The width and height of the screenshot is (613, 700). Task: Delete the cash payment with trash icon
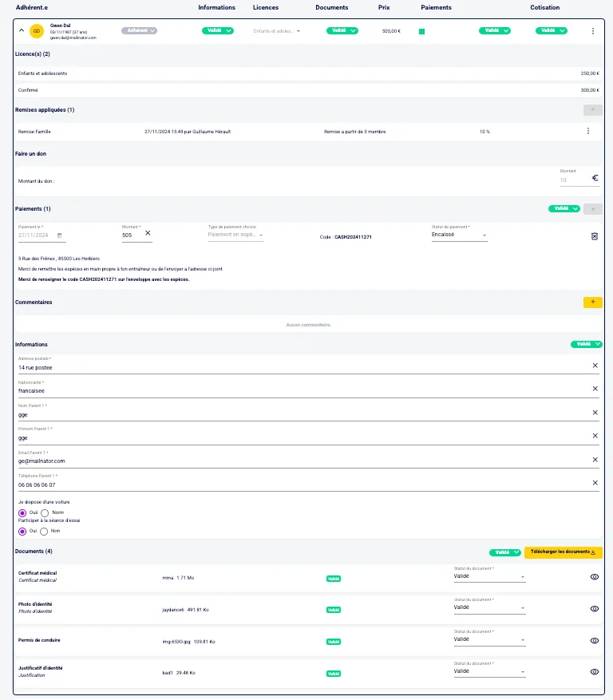[594, 236]
